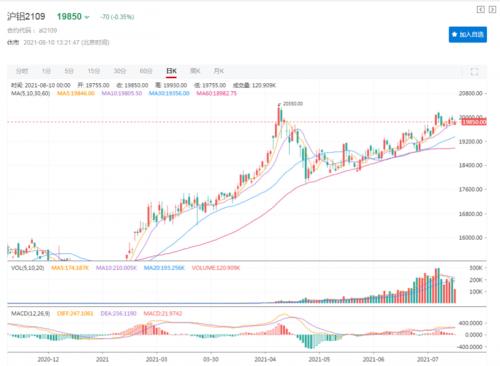
Task: Click the MA5 orange legend label
Action: (x=76, y=93)
